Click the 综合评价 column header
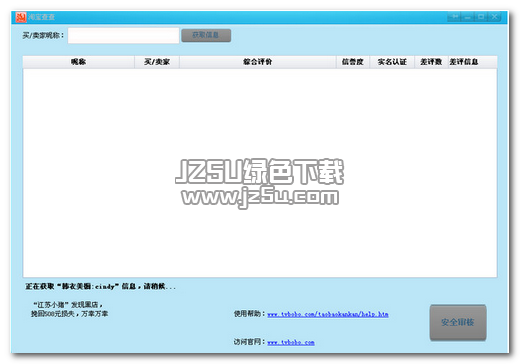520x364 pixels. 258,62
